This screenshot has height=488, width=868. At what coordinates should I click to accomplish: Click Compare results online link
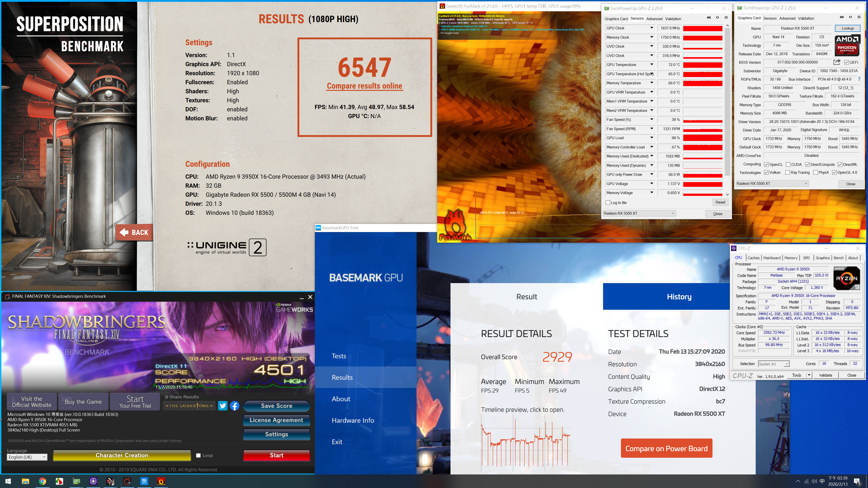[x=365, y=86]
